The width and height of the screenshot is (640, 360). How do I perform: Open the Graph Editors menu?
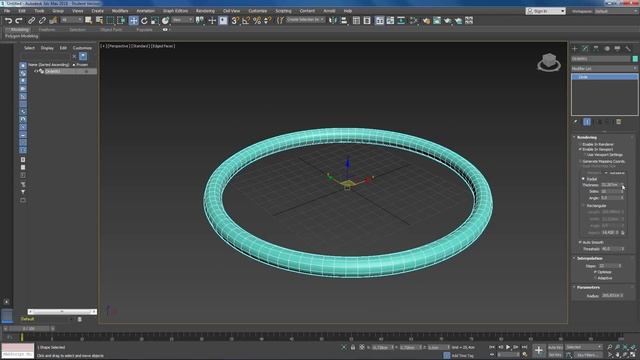point(176,11)
